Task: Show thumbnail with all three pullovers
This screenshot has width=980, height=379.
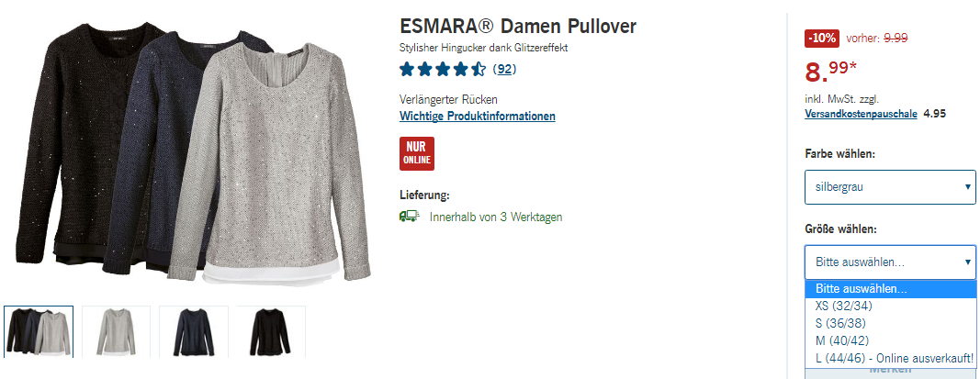Action: point(39,331)
